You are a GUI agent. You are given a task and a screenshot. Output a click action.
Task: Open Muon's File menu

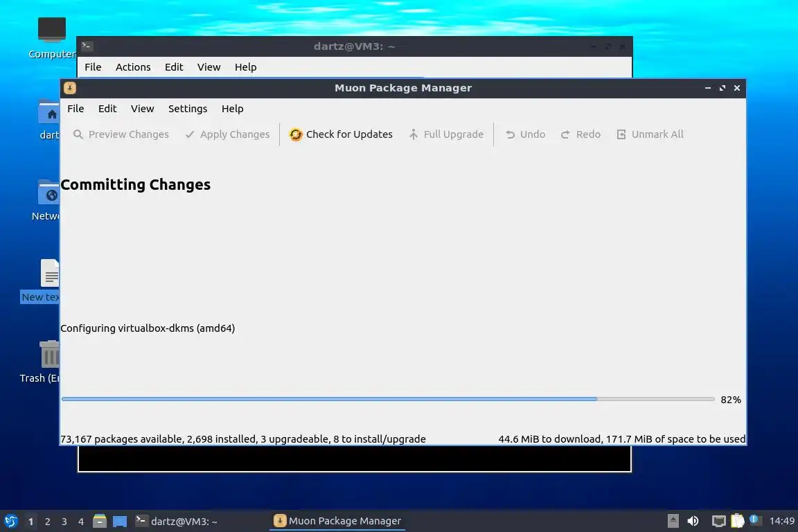tap(76, 109)
